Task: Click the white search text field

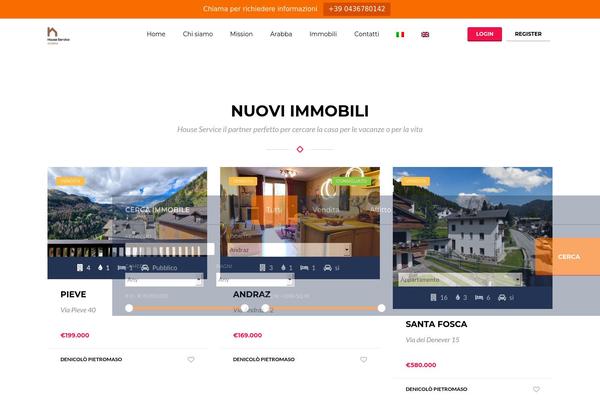Action: point(170,250)
